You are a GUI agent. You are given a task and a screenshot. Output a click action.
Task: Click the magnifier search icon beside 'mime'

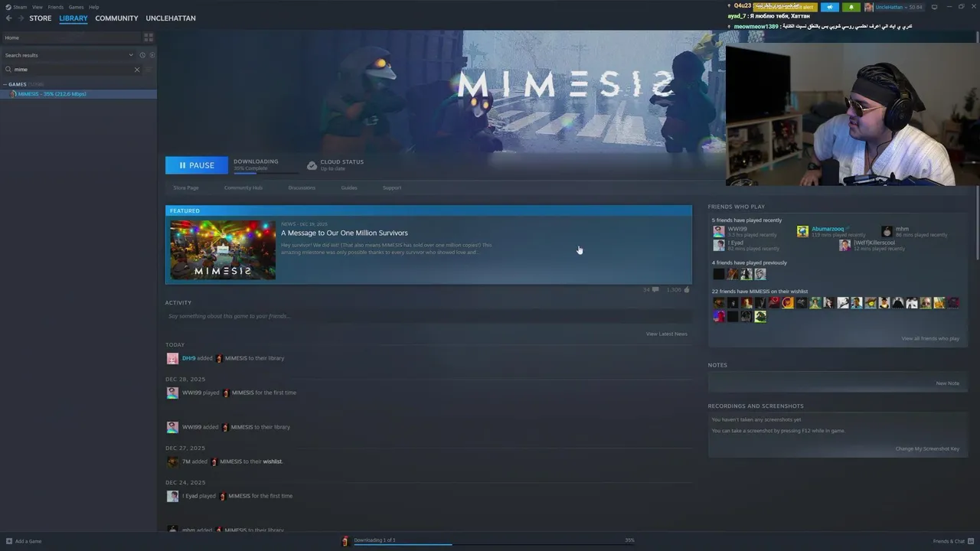click(x=8, y=70)
